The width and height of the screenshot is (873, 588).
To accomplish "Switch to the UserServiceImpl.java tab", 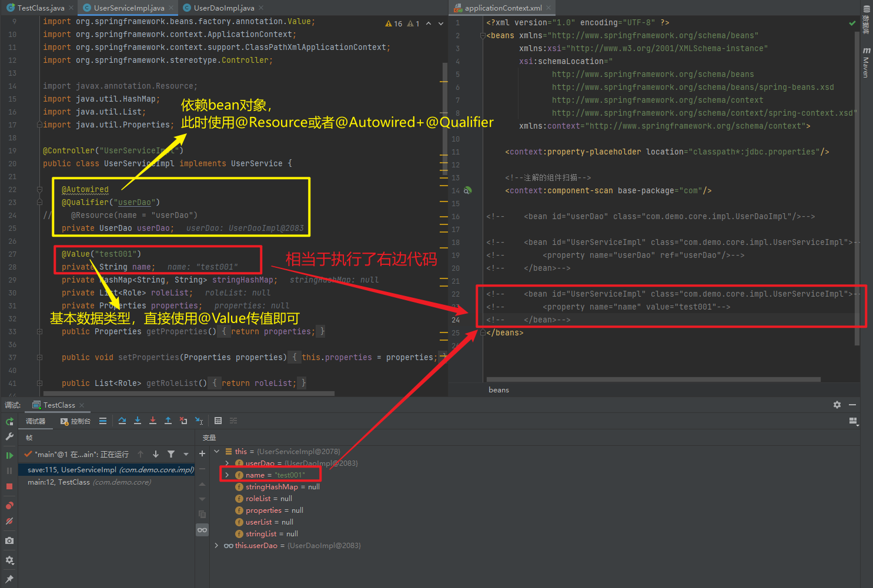I will coord(129,8).
